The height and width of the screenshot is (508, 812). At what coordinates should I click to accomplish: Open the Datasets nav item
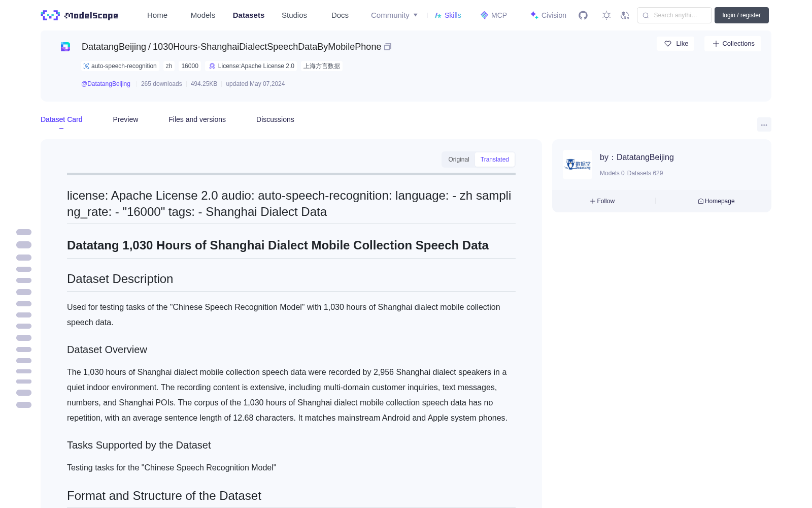click(x=249, y=15)
